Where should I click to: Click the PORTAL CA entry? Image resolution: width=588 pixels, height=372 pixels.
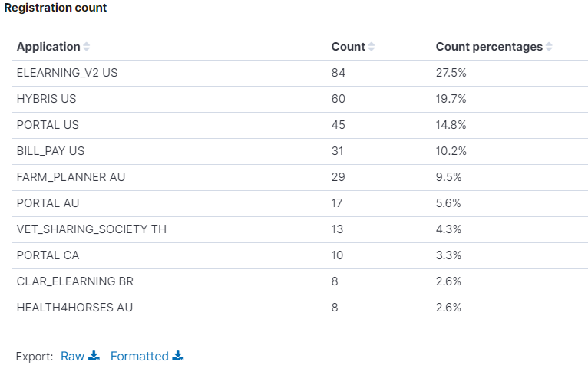(48, 255)
